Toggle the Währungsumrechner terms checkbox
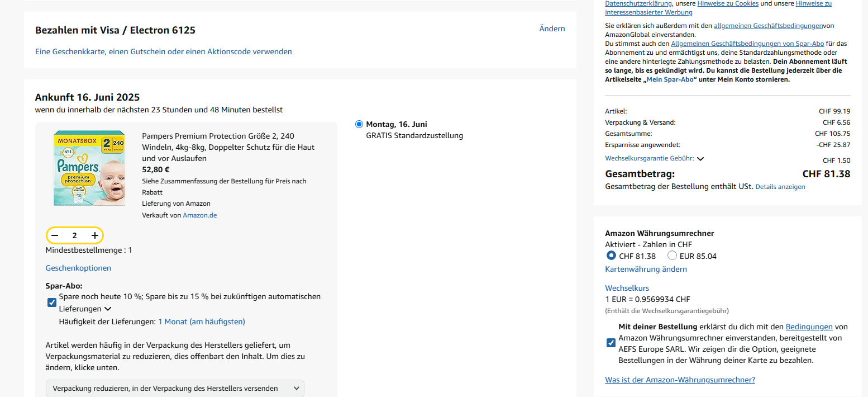The image size is (868, 397). (611, 343)
